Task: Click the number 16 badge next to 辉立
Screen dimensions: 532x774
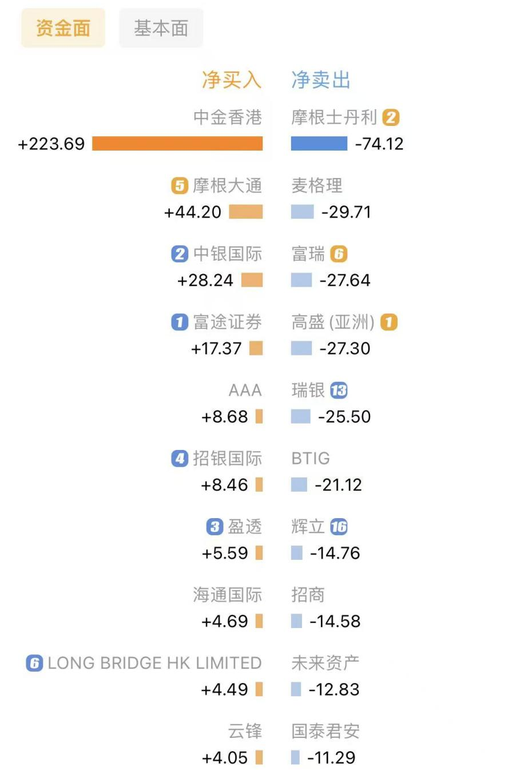Action: (338, 527)
